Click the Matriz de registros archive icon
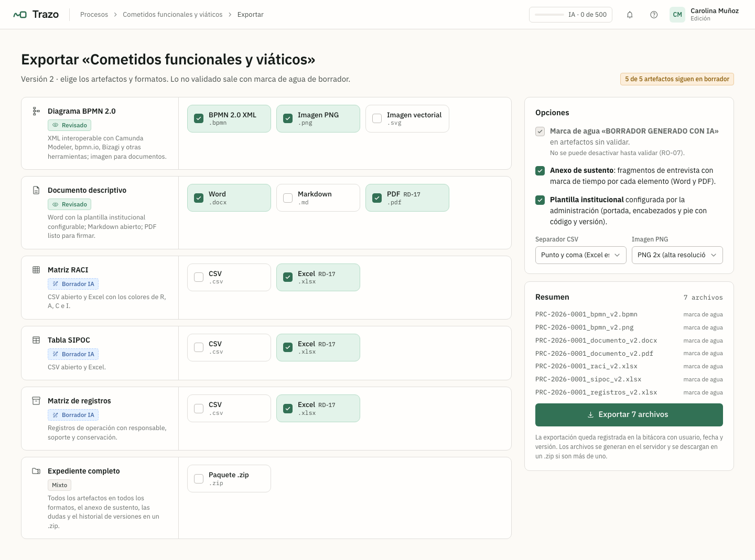Viewport: 755px width, 560px height. coord(36,401)
